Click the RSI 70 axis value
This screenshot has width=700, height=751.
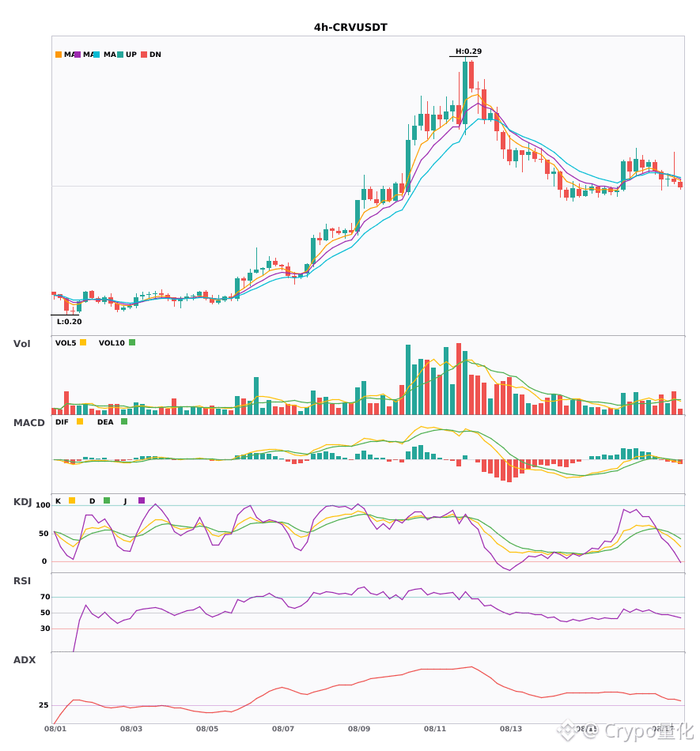click(x=45, y=597)
